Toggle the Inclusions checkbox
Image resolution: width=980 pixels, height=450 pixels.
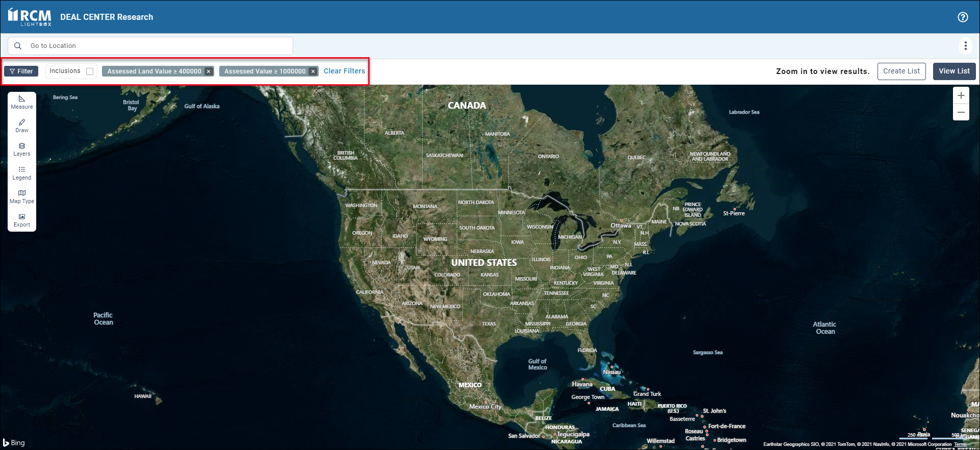pos(90,71)
